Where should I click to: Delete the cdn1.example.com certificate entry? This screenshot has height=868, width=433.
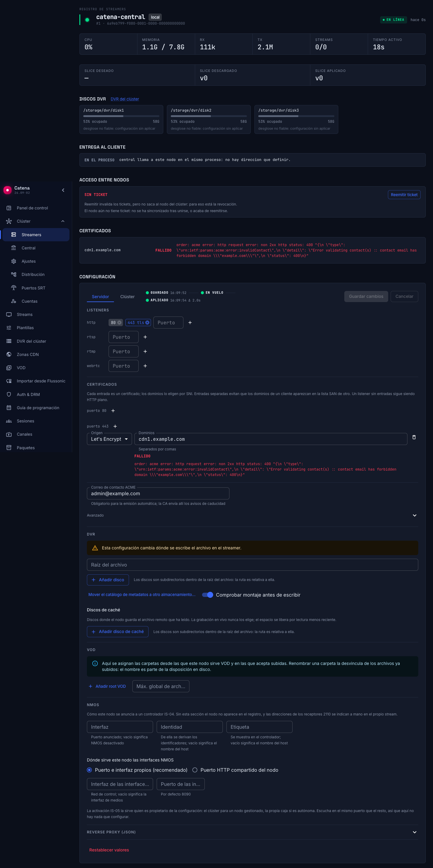point(414,437)
